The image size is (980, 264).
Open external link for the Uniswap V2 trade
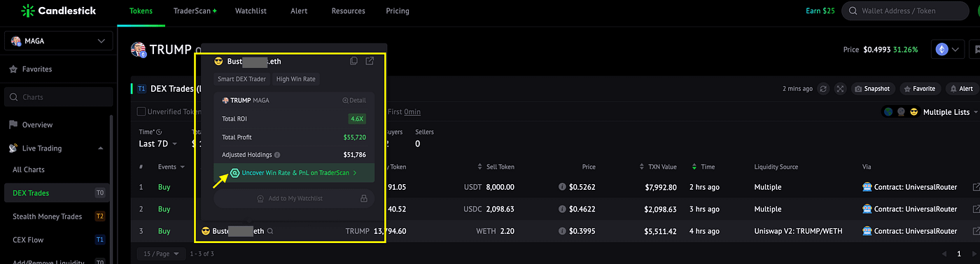[x=976, y=231]
